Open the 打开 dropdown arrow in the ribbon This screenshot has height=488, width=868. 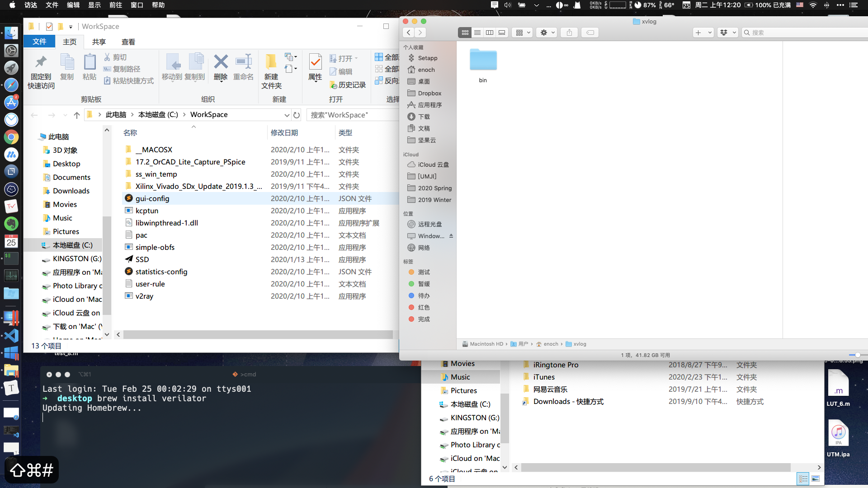click(357, 58)
